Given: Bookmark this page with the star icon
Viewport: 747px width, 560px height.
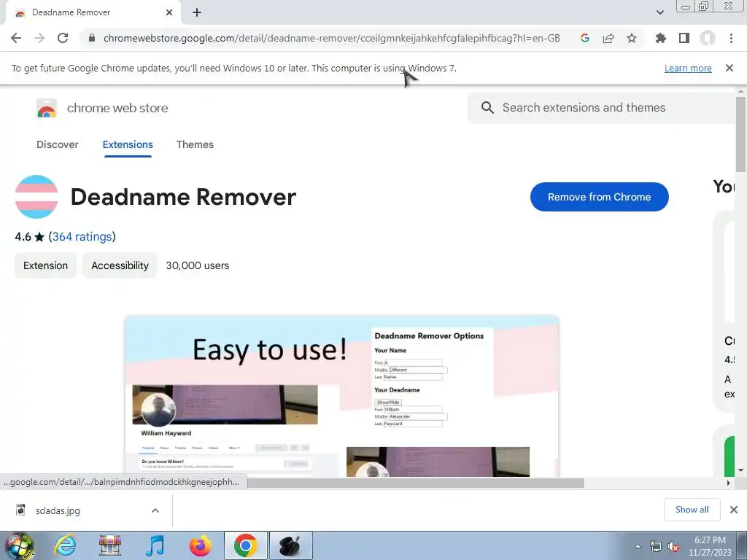Looking at the screenshot, I should (632, 38).
